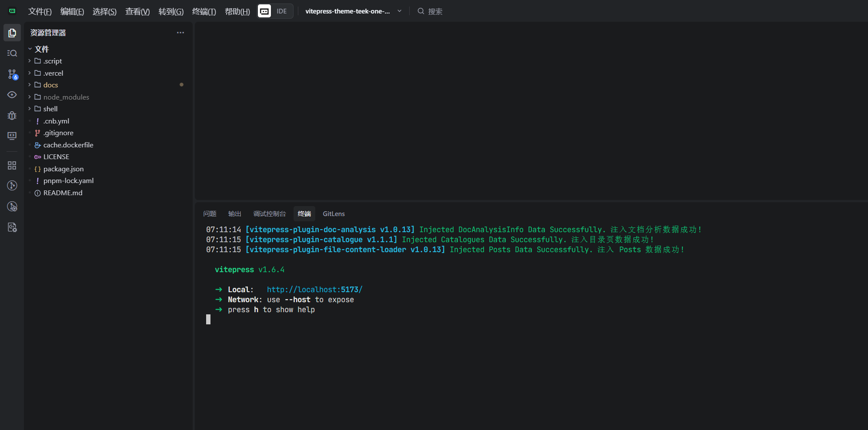Open the Search view in activity bar
This screenshot has height=430, width=868.
(x=12, y=53)
